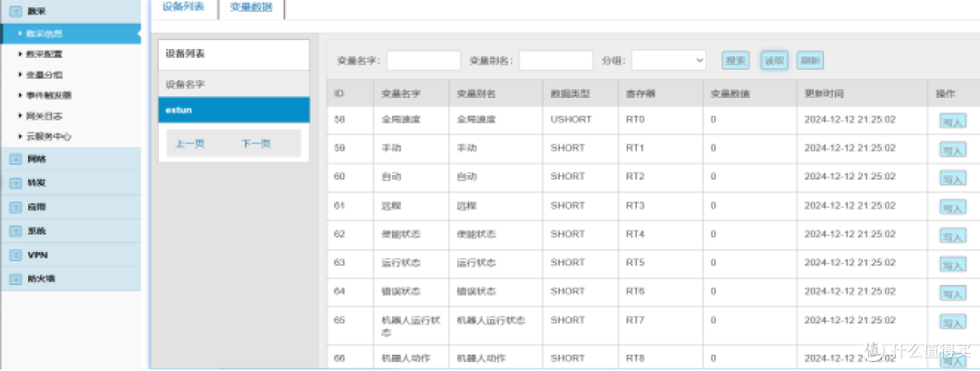Click the 数据类型 column header
The height and width of the screenshot is (371, 980).
581,93
